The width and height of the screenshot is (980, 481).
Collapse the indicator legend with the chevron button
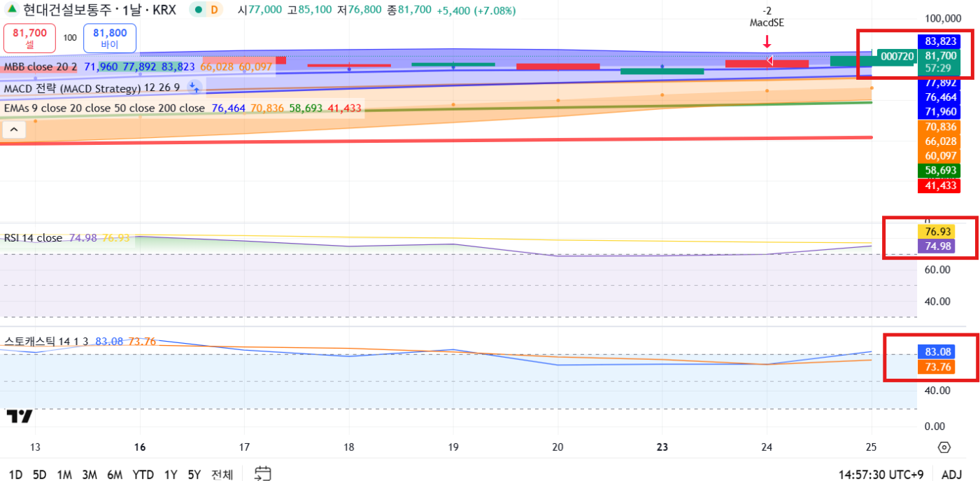[x=14, y=130]
